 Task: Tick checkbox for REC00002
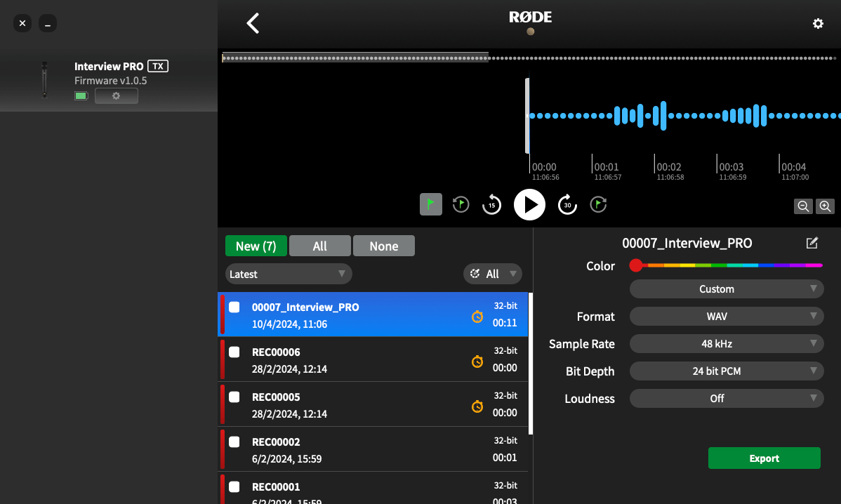[234, 442]
